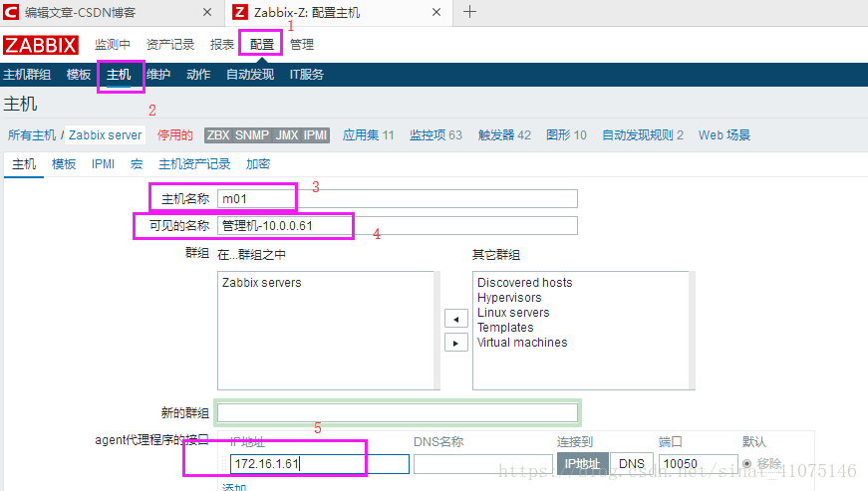Open the 管理 top menu

(x=302, y=44)
